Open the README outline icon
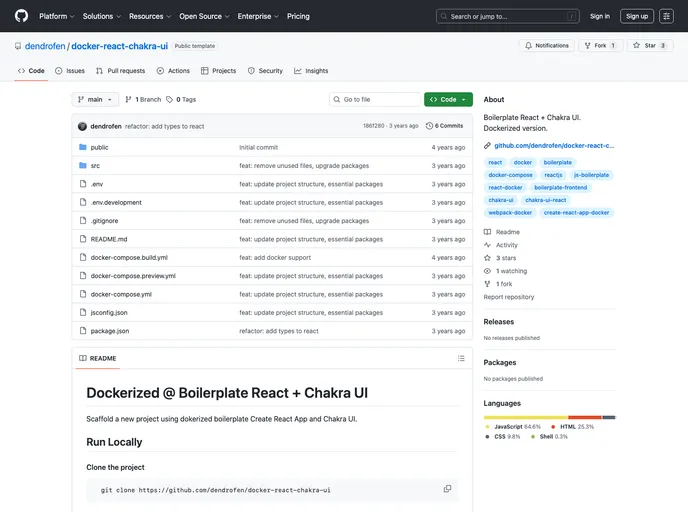Screen dimensions: 688x512 tap(460, 358)
